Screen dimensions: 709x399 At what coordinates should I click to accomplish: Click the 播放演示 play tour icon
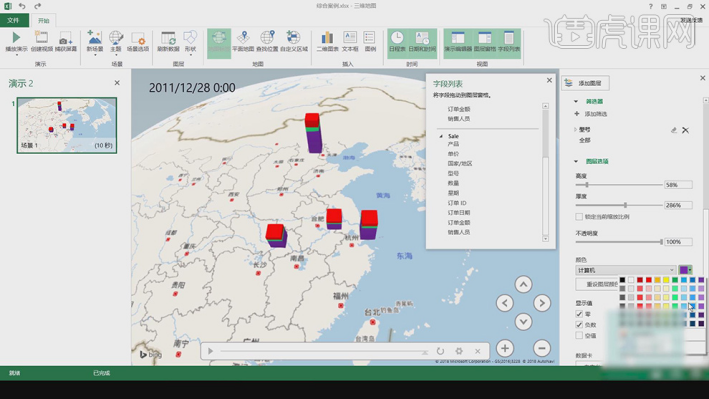click(x=16, y=38)
